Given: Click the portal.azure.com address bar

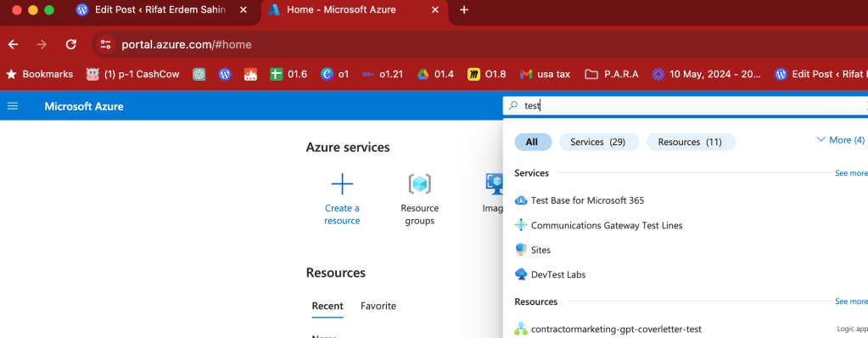Looking at the screenshot, I should pos(187,45).
